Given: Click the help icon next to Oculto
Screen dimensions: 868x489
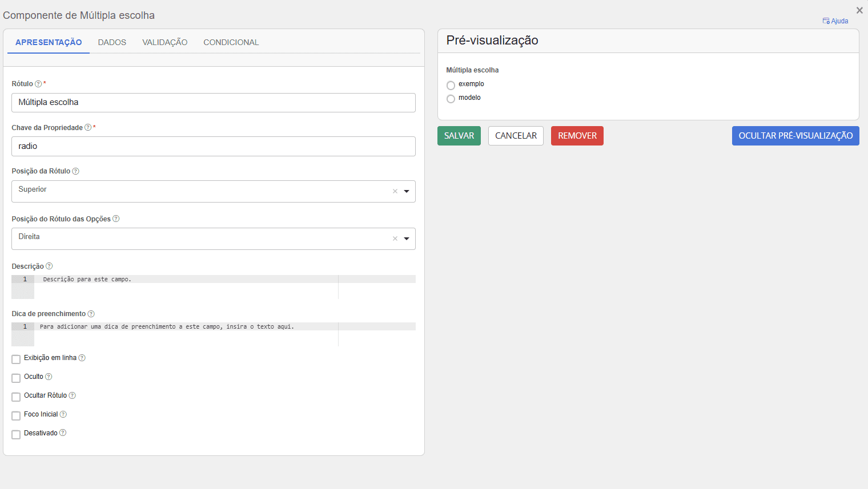Looking at the screenshot, I should point(49,377).
